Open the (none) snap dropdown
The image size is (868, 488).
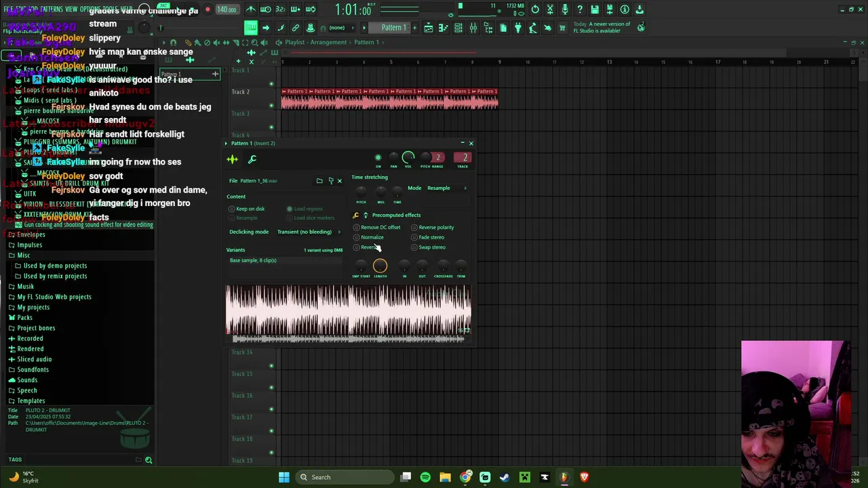click(x=342, y=28)
